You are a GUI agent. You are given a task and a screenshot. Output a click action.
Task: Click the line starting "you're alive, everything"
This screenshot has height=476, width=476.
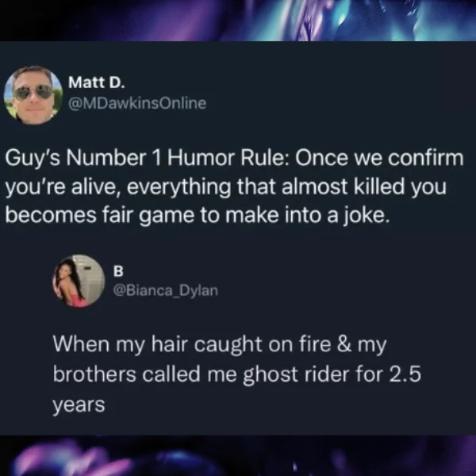click(226, 186)
